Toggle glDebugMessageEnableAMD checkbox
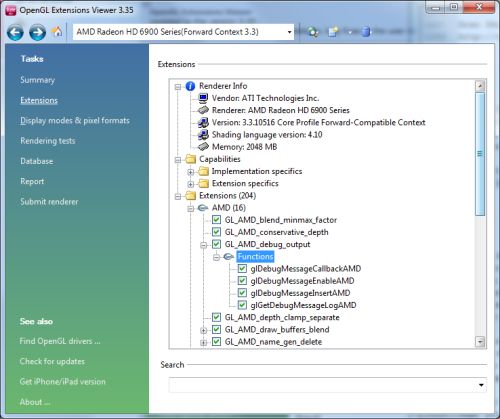Screen dimensions: 500x419 (x=242, y=281)
